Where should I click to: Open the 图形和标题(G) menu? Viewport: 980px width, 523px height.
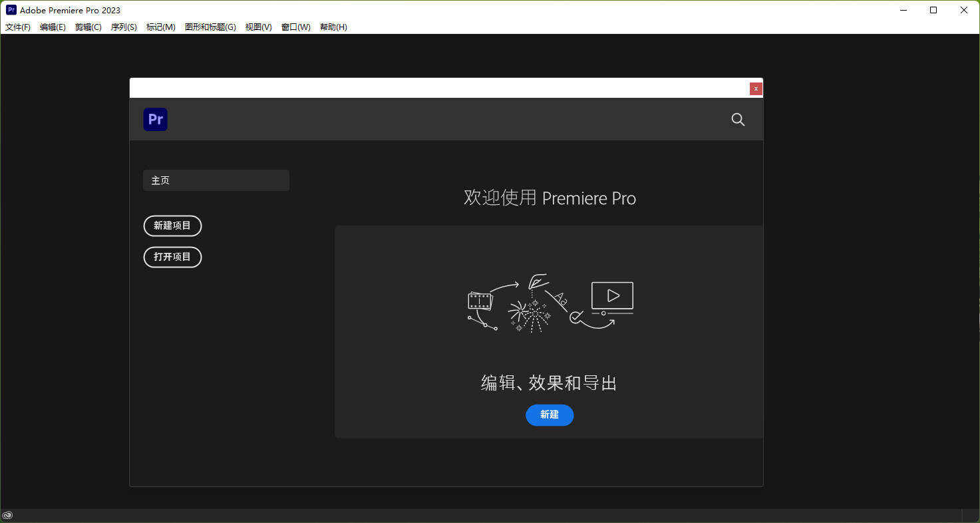210,27
